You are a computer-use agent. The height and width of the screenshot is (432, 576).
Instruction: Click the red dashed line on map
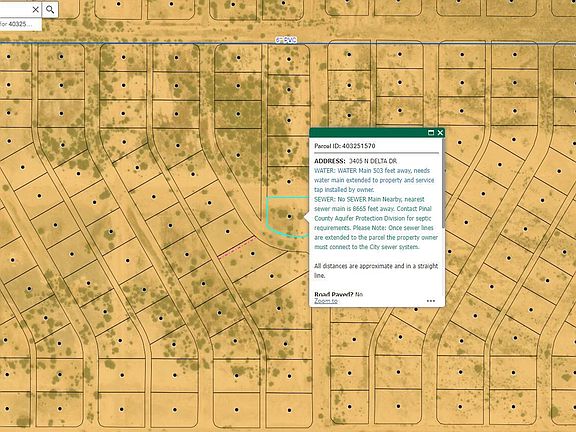pos(237,248)
